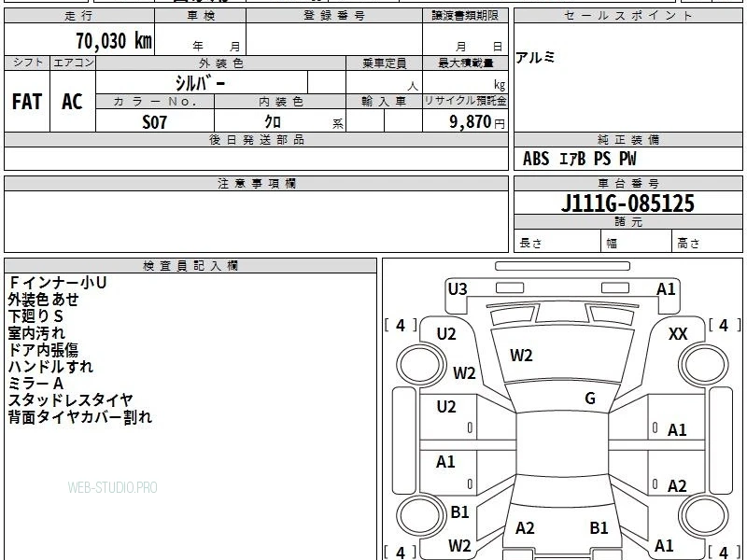Click the W2 mark on the hood
The width and height of the screenshot is (747, 560).
click(521, 356)
